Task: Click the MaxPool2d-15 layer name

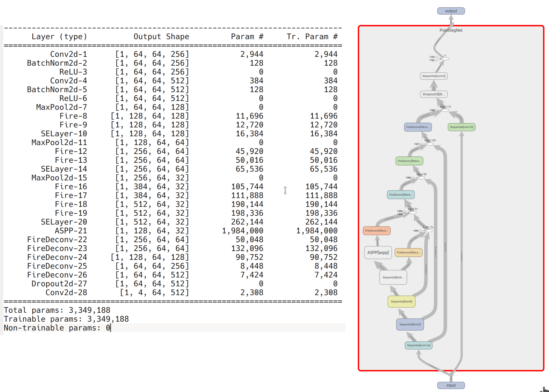Action: click(59, 178)
